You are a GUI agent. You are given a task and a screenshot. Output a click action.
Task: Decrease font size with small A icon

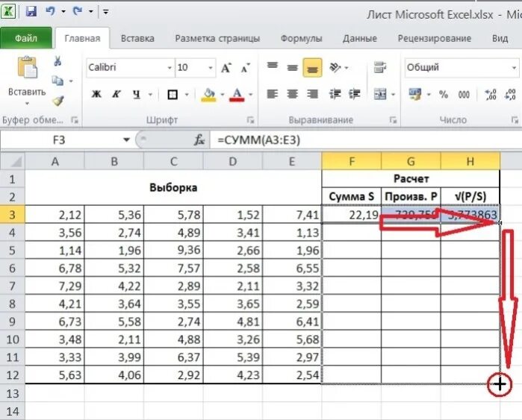pyautogui.click(x=246, y=68)
